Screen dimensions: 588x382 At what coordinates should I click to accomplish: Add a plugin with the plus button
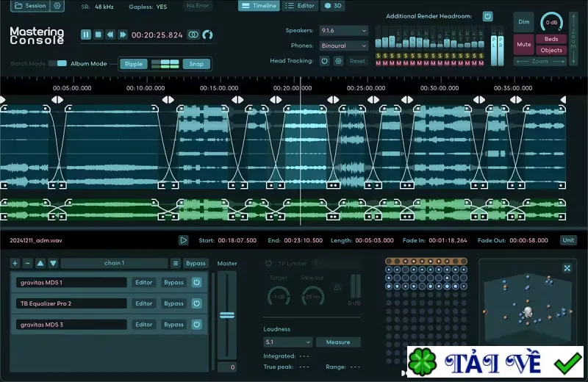15,263
